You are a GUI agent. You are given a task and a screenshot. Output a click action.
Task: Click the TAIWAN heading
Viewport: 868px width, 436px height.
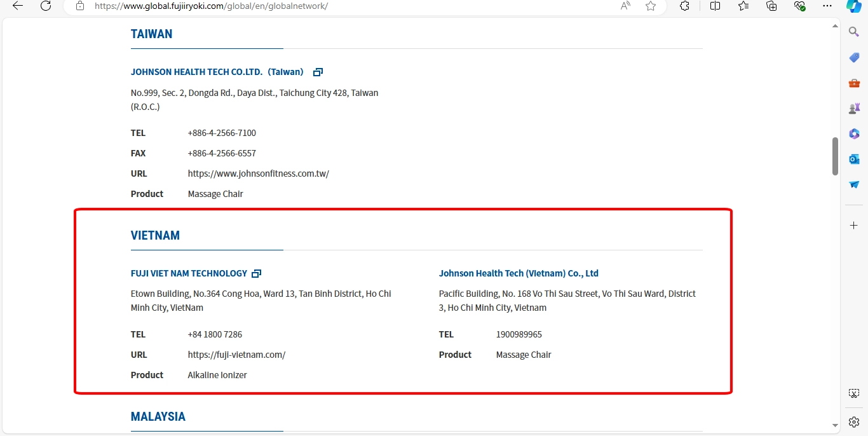151,34
